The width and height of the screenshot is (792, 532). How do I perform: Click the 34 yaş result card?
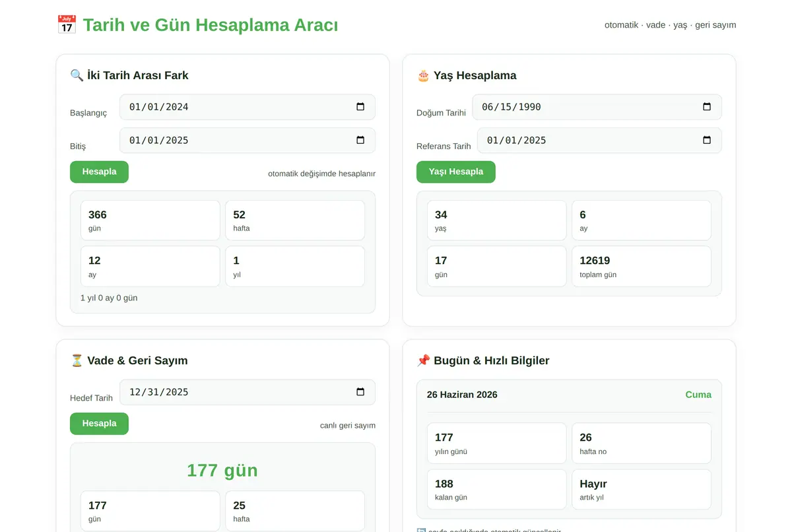[497, 220]
